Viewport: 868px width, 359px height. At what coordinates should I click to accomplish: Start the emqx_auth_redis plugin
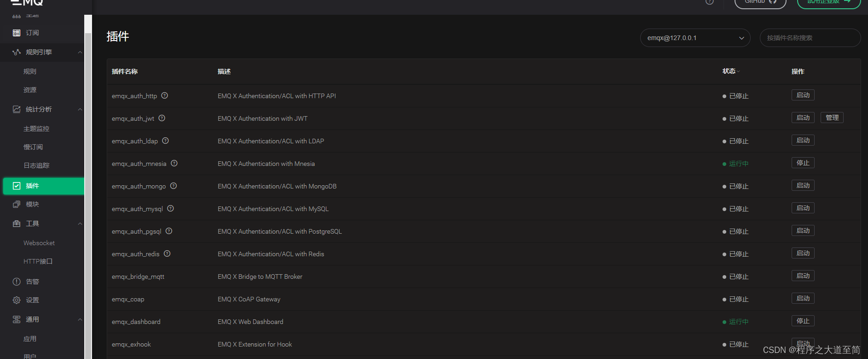(803, 253)
